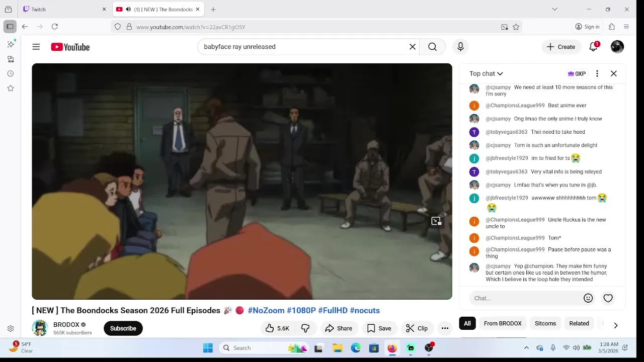The image size is (644, 362).
Task: Open the list all tabs dropdown
Action: pos(554,9)
